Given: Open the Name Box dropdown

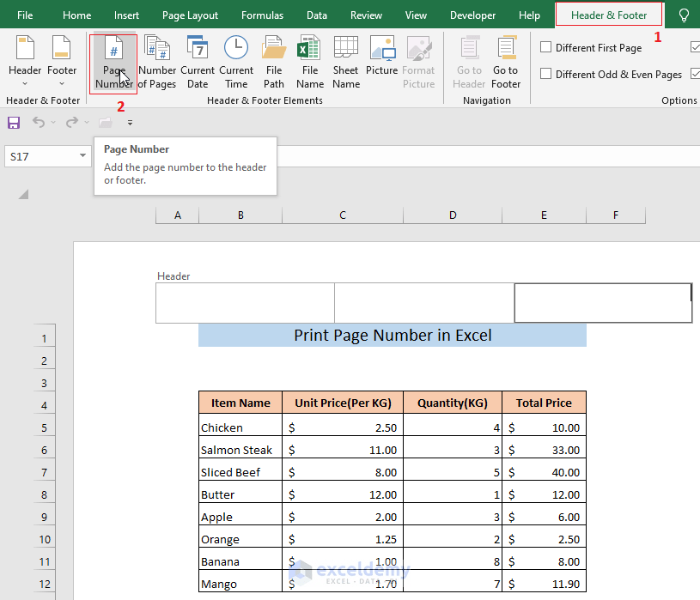Looking at the screenshot, I should 82,156.
